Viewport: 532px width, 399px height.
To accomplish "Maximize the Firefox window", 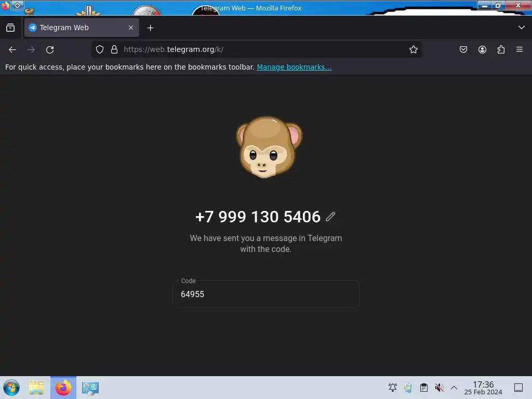I will pyautogui.click(x=498, y=5).
